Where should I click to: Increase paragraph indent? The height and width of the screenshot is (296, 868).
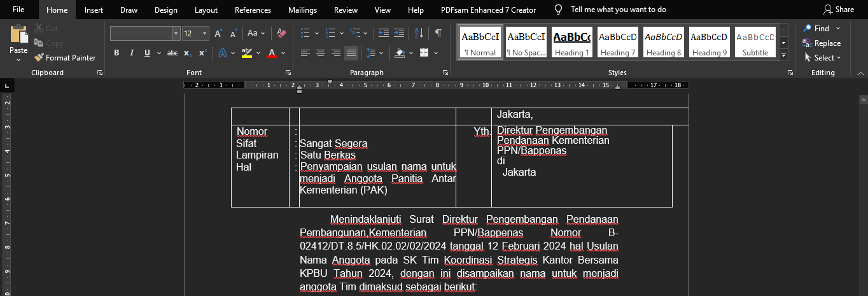coord(399,33)
